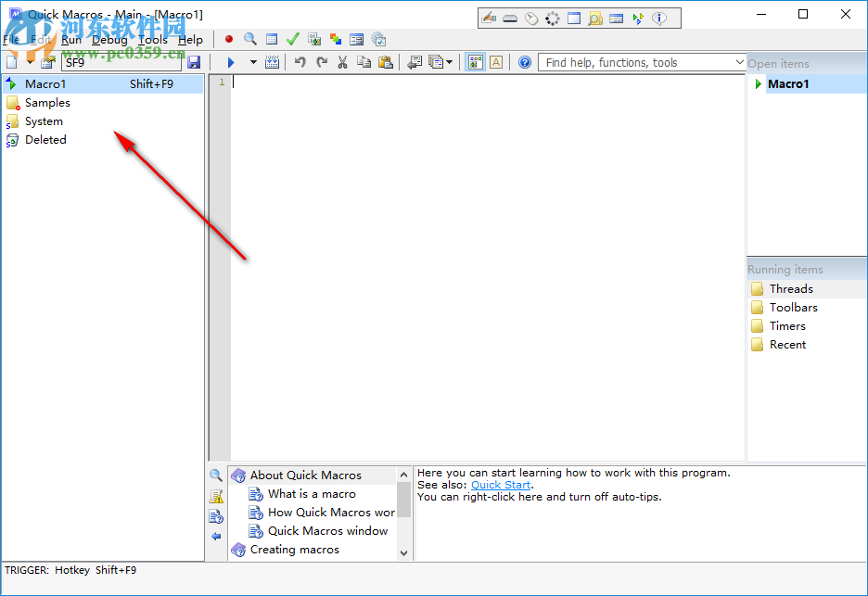
Task: Click the Paste clipboard icon
Action: [x=385, y=62]
